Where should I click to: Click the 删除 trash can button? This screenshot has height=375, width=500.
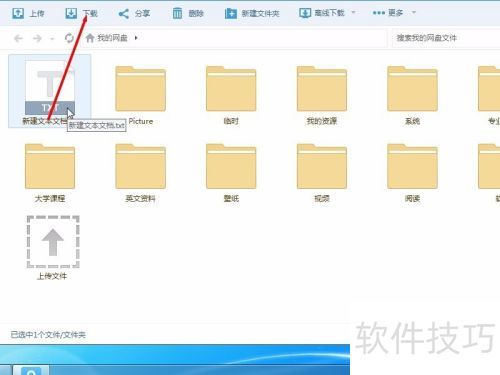pyautogui.click(x=188, y=13)
